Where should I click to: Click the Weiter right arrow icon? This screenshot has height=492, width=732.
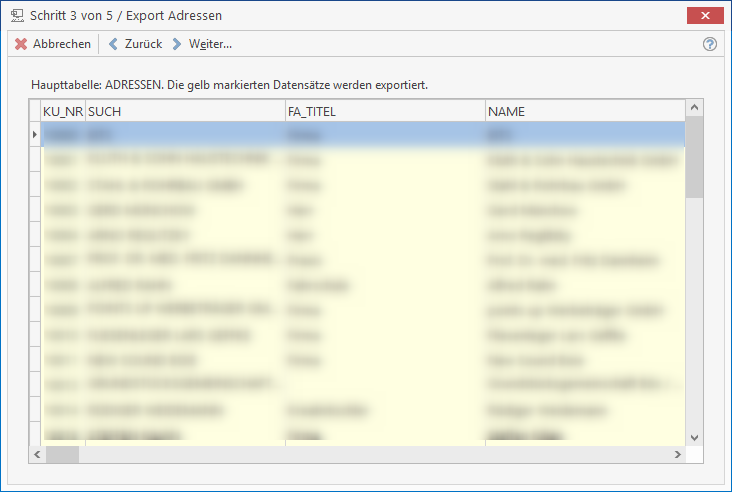tap(177, 44)
